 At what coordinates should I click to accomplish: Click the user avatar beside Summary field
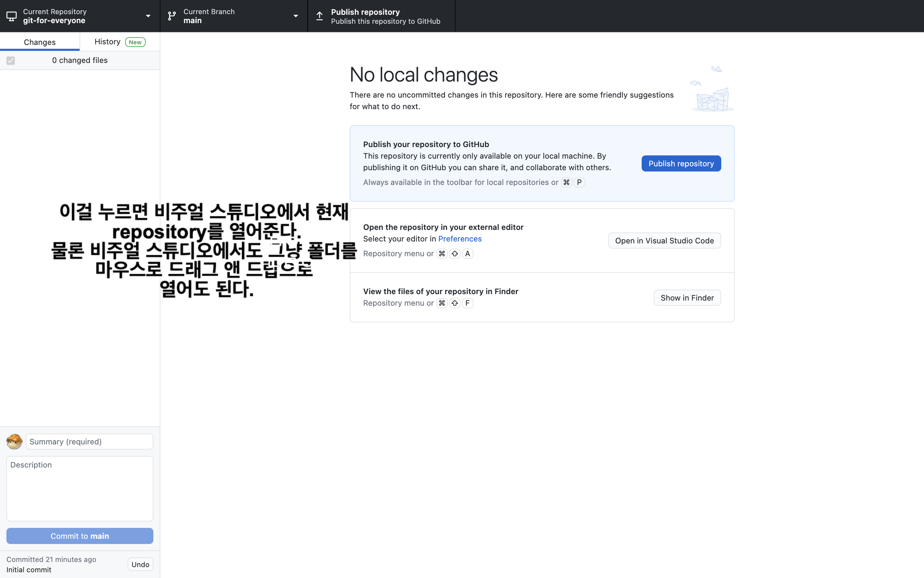(14, 442)
